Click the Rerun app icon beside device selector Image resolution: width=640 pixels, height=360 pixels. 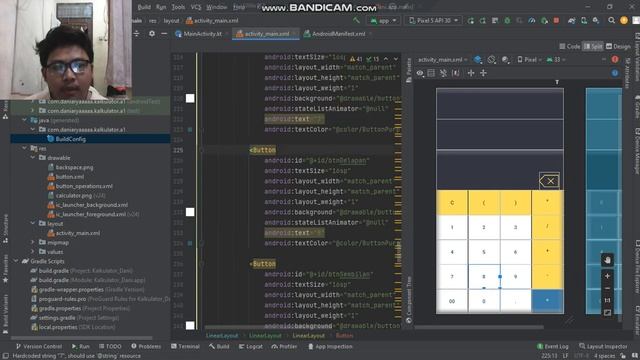tap(471, 20)
